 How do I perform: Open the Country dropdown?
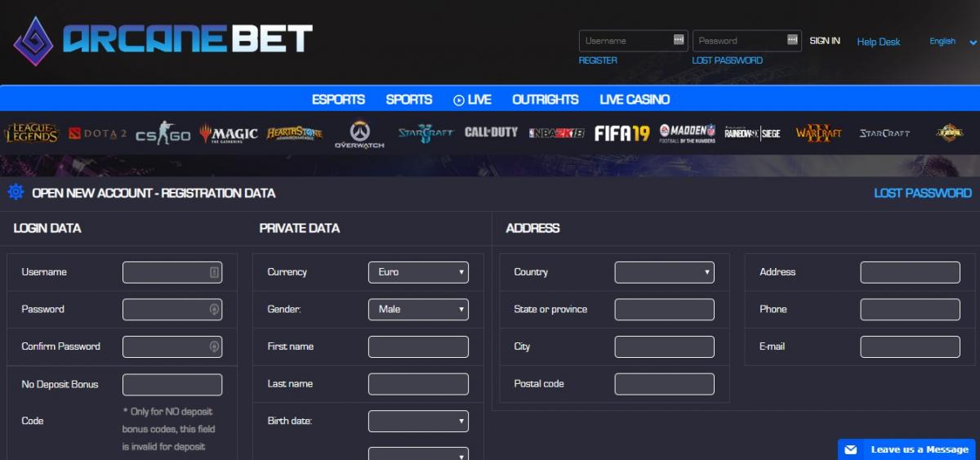point(664,272)
